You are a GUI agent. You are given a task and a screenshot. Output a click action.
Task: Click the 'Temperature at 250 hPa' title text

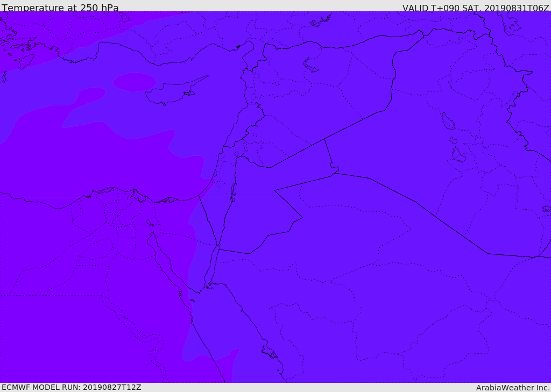click(60, 8)
